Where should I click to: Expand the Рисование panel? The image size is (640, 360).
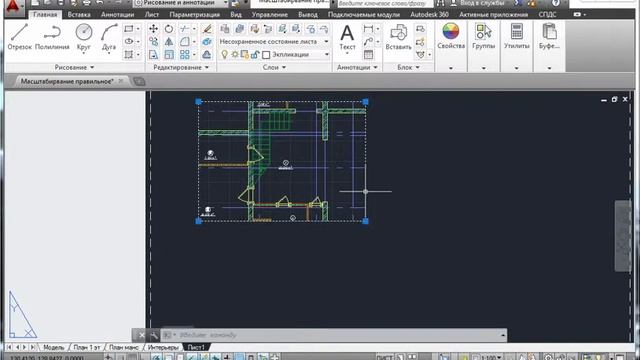pyautogui.click(x=74, y=67)
